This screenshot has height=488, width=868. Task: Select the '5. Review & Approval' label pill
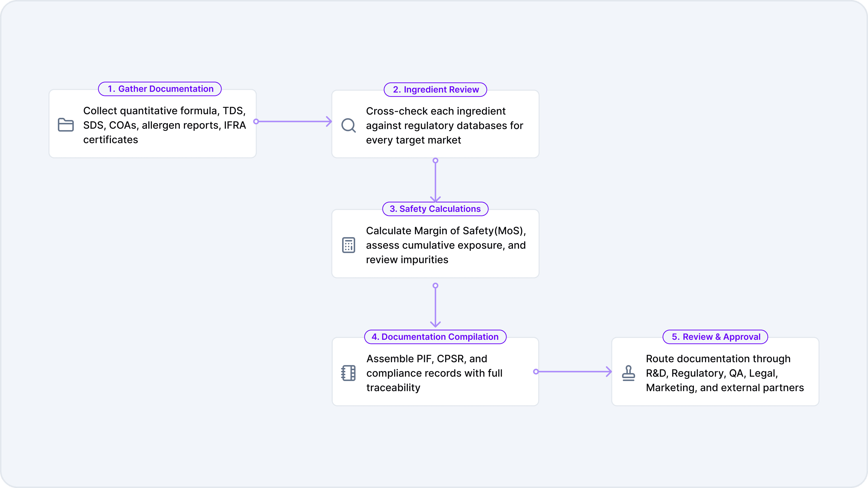[x=715, y=337]
